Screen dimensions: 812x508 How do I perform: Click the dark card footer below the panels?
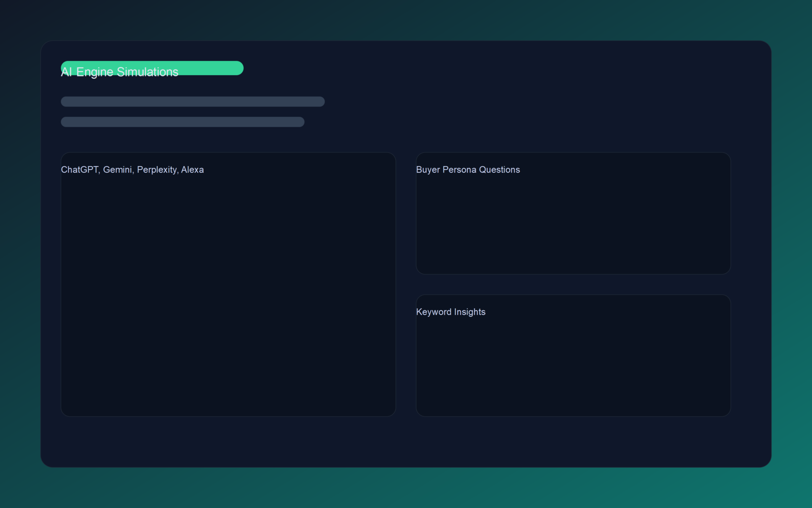pos(406,442)
